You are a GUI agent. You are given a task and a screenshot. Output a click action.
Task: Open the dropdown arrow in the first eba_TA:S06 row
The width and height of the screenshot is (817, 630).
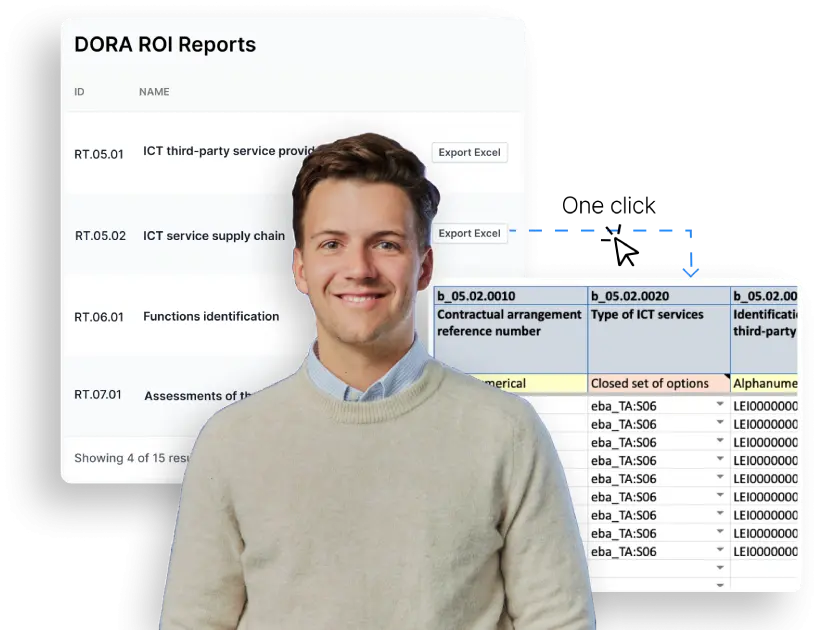click(720, 405)
